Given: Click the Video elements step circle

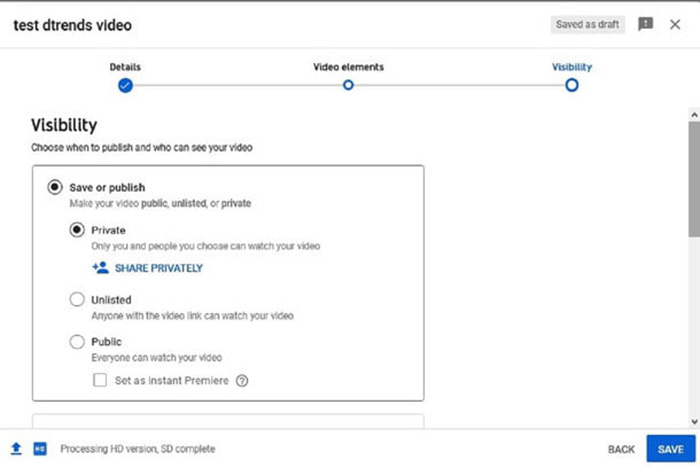Looking at the screenshot, I should point(348,86).
